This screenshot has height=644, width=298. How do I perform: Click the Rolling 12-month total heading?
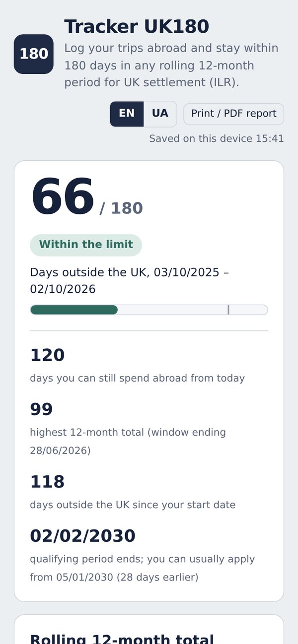pyautogui.click(x=122, y=639)
